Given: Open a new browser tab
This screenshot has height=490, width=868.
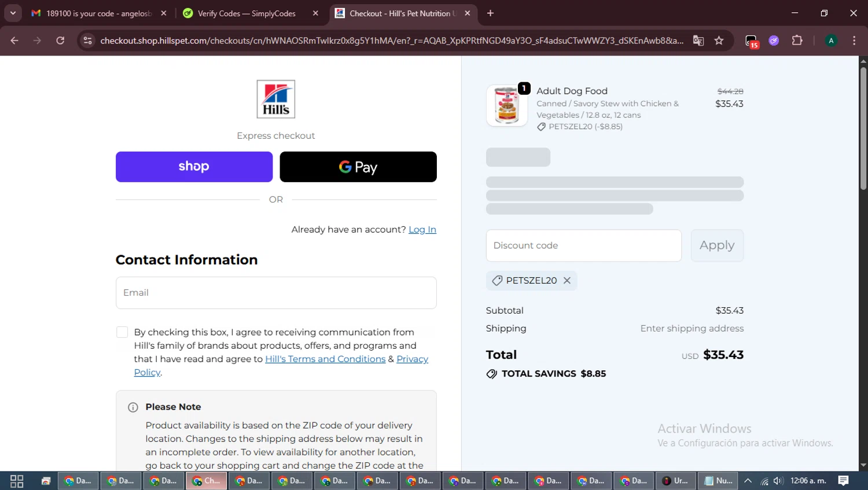Looking at the screenshot, I should [491, 13].
